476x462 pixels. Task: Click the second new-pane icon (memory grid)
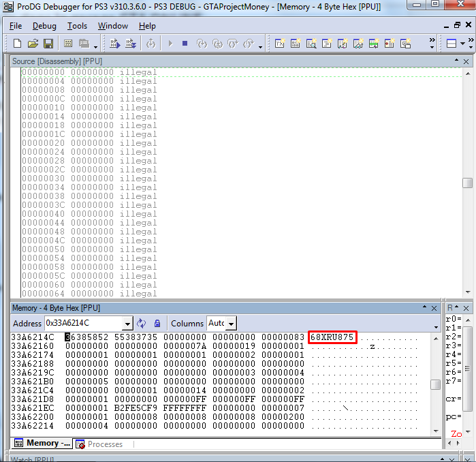(x=296, y=44)
